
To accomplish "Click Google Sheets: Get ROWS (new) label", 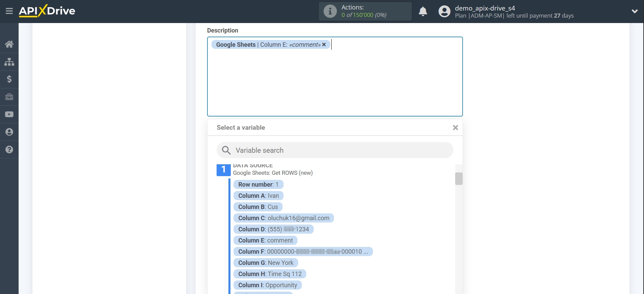I will (x=273, y=173).
